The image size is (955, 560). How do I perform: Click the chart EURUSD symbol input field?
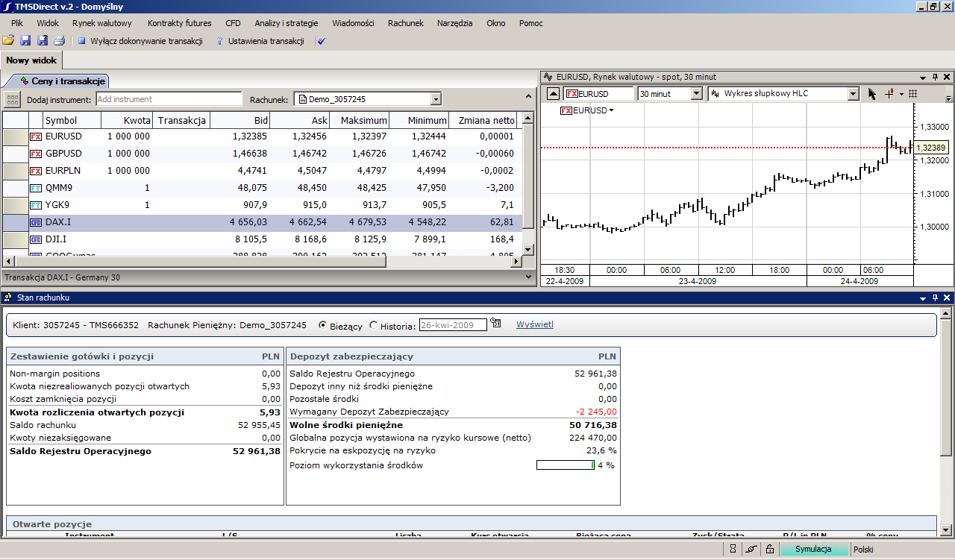click(598, 94)
